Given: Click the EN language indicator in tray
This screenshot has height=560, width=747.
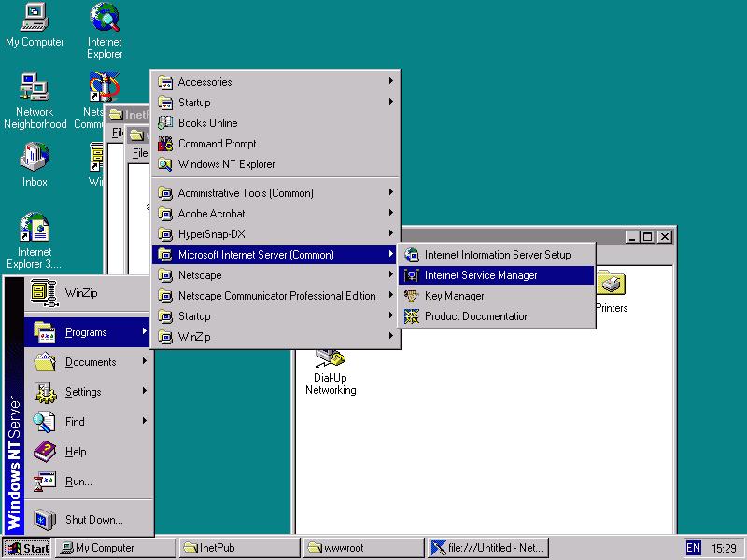Looking at the screenshot, I should click(694, 548).
